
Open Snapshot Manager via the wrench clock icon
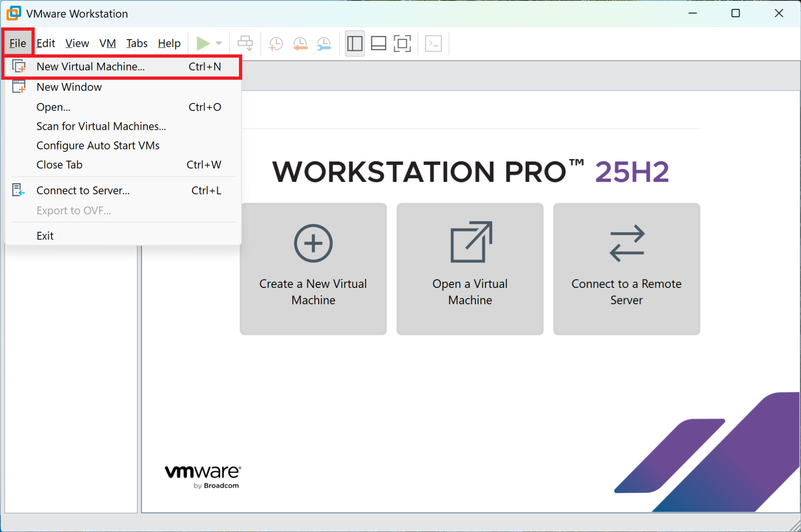pyautogui.click(x=324, y=43)
